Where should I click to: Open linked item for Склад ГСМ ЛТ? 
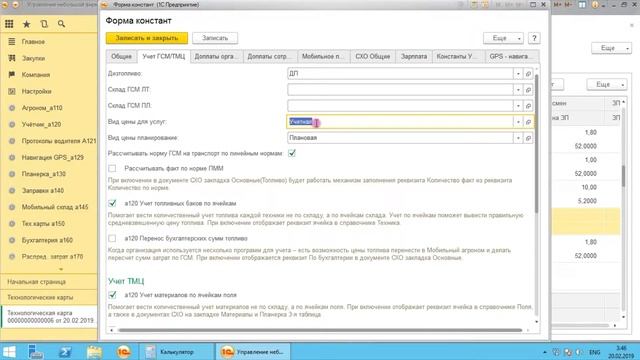tap(528, 90)
